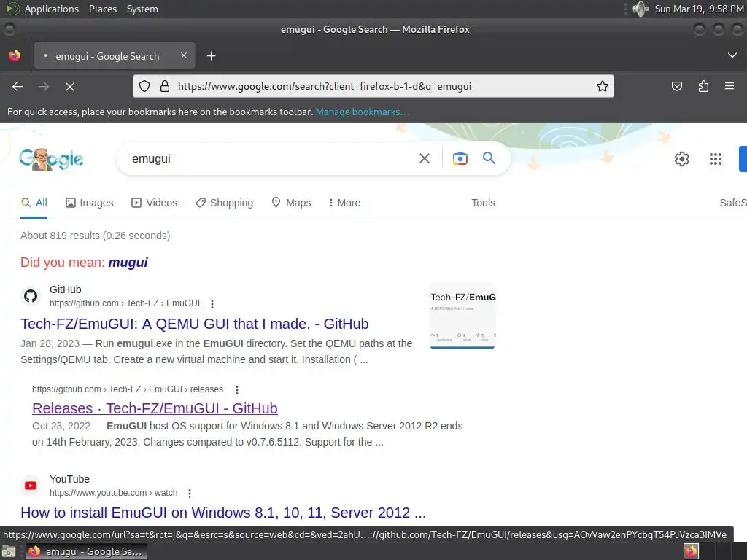
Task: Open search Tools
Action: tap(483, 203)
